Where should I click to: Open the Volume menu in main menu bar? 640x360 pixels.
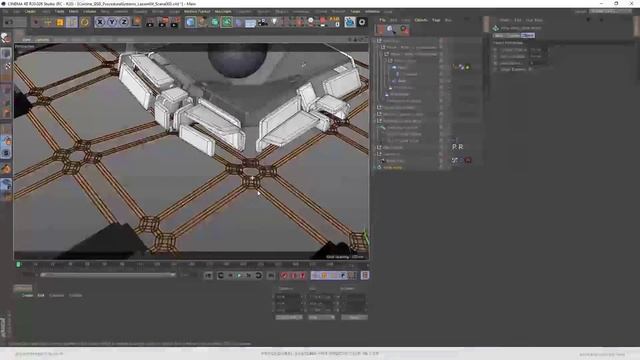pyautogui.click(x=90, y=11)
